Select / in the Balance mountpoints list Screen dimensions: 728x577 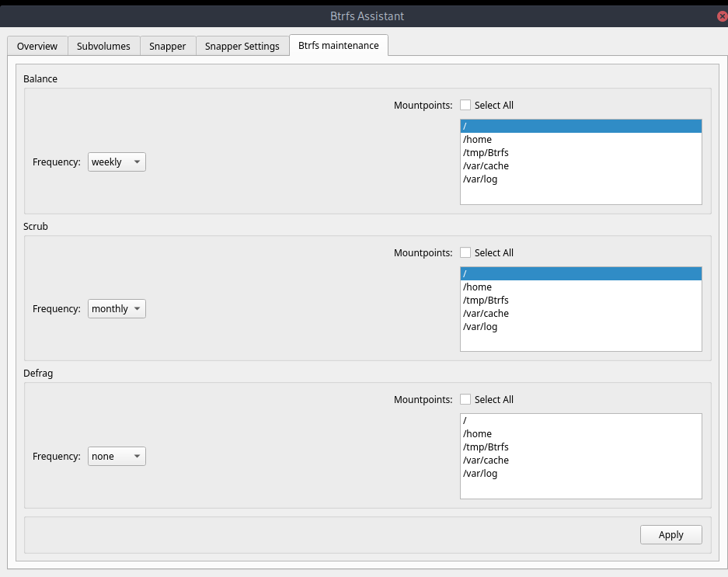pos(581,126)
